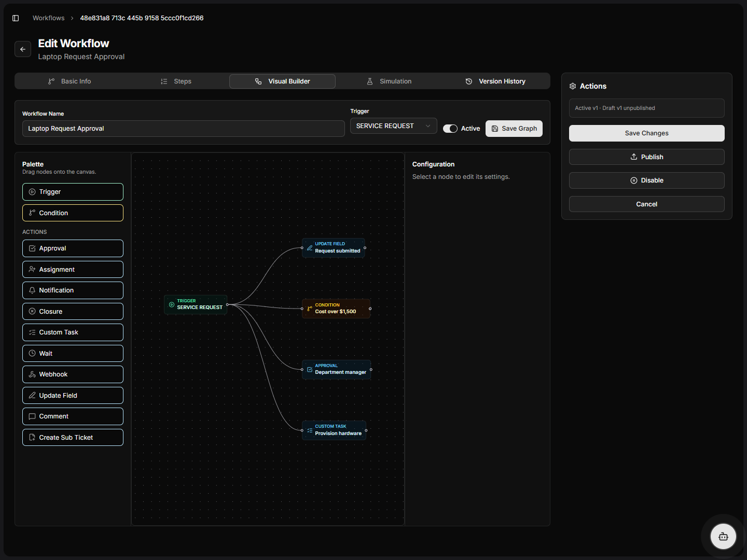Click the Condition node output handle
This screenshot has width=747, height=560.
click(x=370, y=309)
